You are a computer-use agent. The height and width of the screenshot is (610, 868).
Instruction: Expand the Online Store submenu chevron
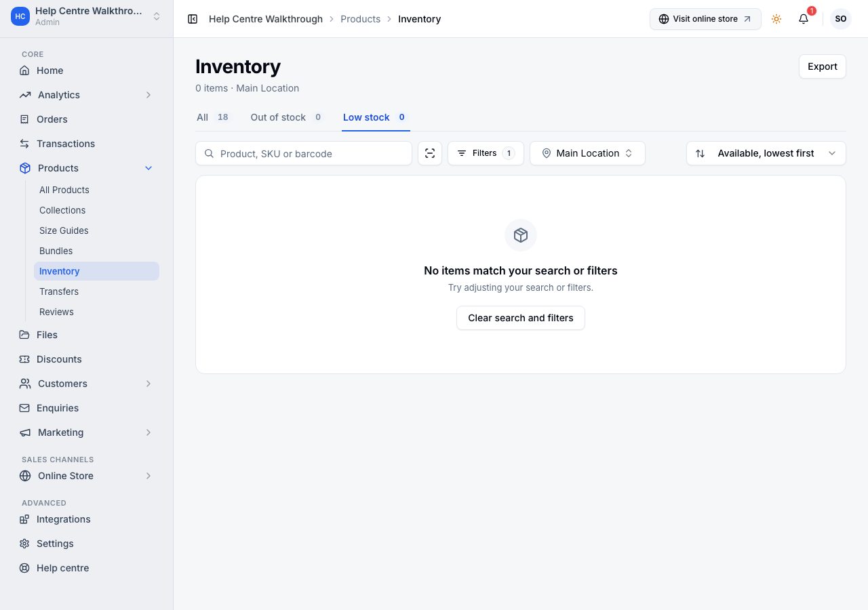[x=149, y=476]
